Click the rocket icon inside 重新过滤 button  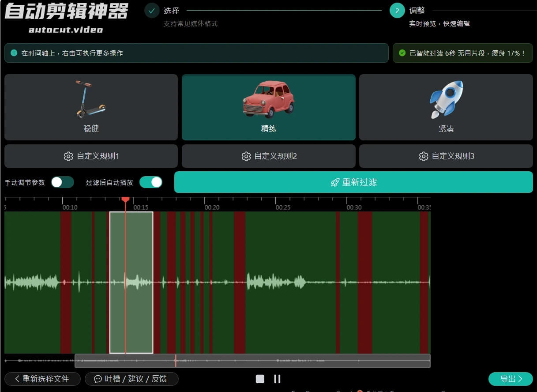335,182
